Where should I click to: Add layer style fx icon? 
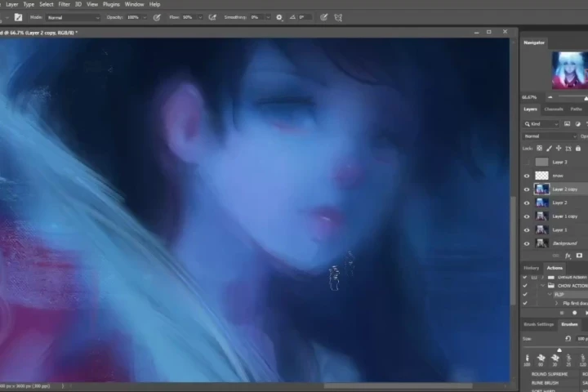(568, 256)
